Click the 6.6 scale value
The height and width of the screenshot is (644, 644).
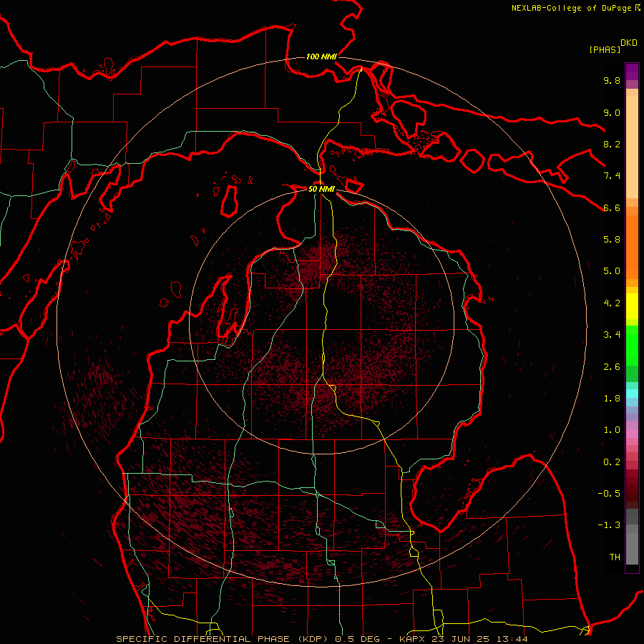point(612,208)
